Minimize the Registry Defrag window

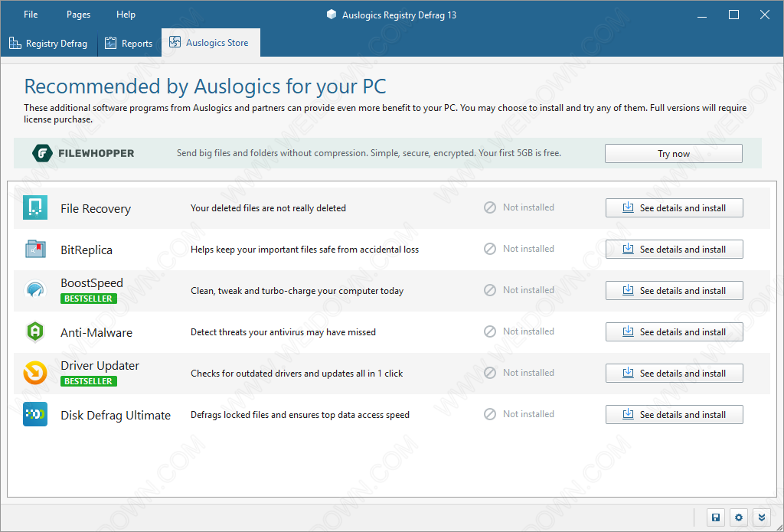click(x=702, y=15)
